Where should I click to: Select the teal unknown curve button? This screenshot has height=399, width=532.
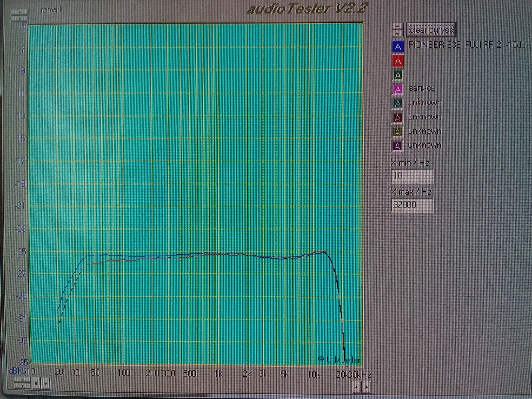(398, 103)
